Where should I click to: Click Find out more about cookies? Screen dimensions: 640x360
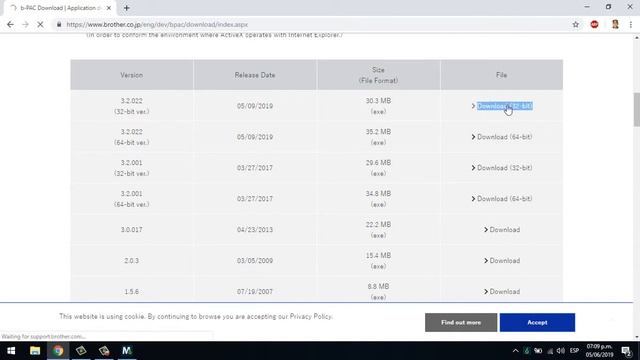[x=461, y=322]
